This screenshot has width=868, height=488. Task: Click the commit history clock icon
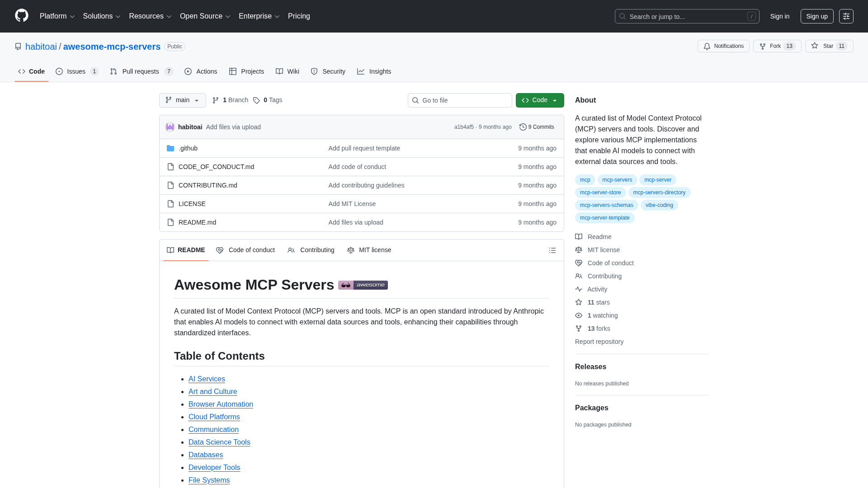click(x=523, y=127)
